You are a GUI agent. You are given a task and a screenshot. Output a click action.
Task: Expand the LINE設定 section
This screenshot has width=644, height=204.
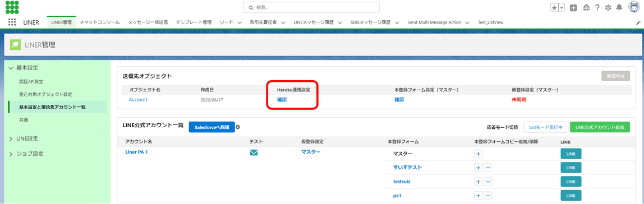point(26,138)
